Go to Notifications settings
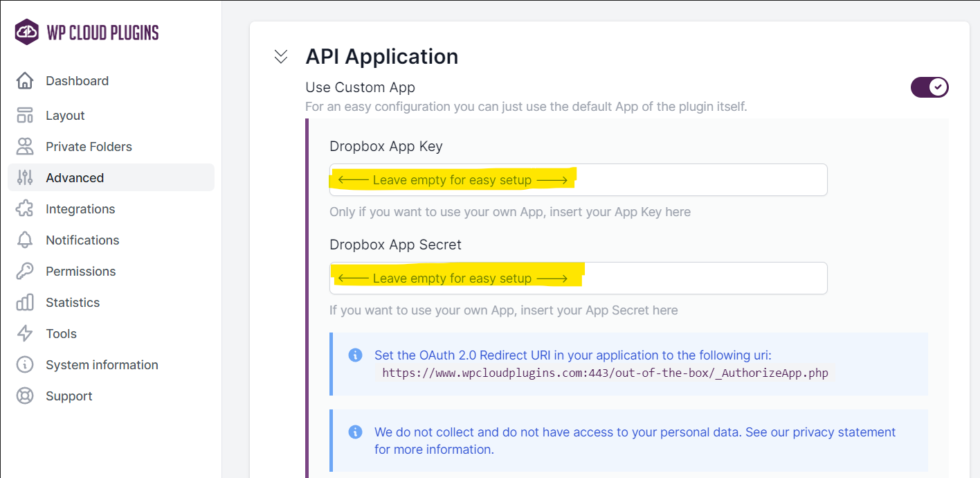The image size is (980, 478). coord(111,240)
